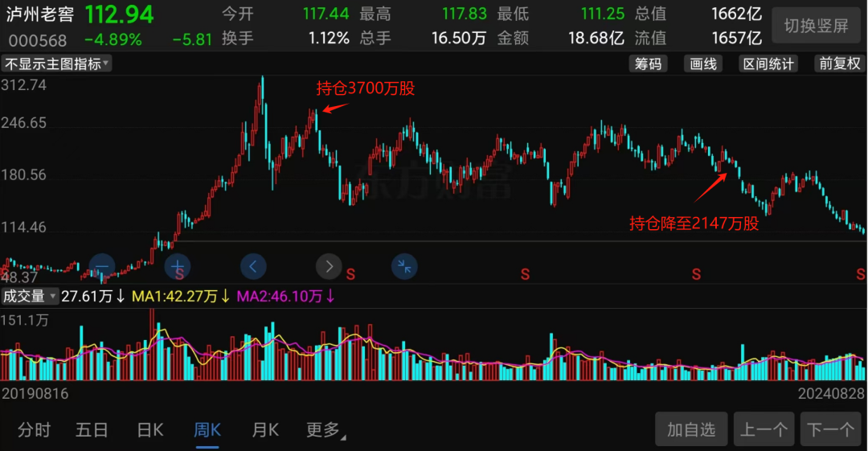Open 区间统计 range statistics
Viewport: 868px width, 451px height.
pos(768,64)
